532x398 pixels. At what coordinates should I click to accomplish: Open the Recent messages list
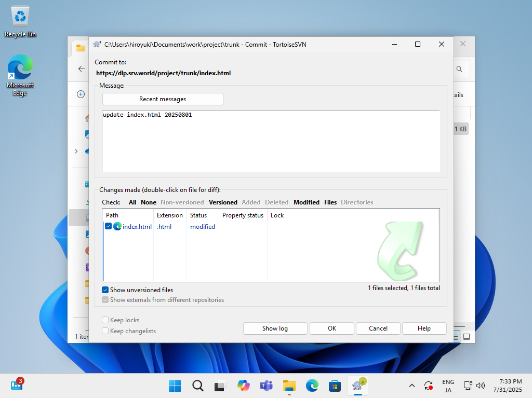tap(163, 99)
